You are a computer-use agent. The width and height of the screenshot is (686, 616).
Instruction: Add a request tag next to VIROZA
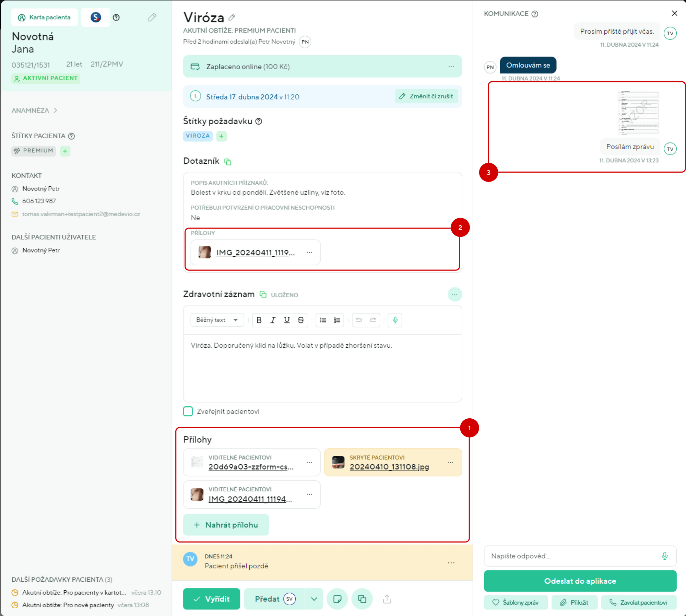pos(222,136)
